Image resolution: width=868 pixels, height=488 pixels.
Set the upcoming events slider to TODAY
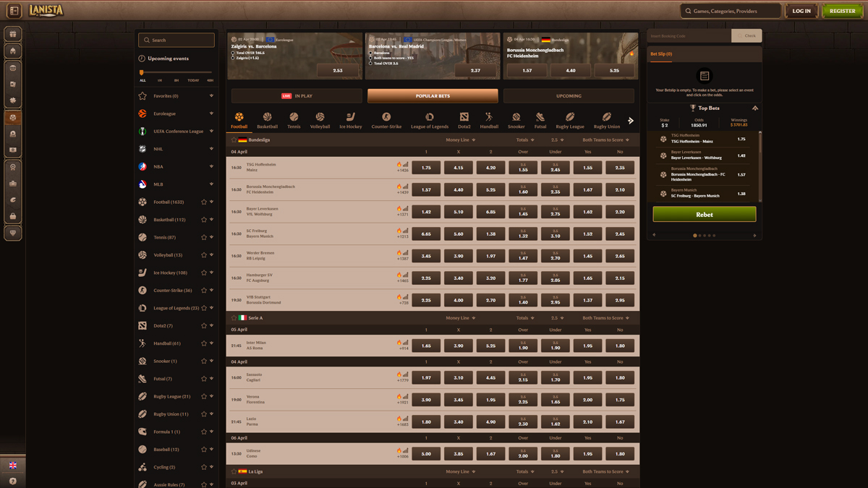tap(193, 80)
